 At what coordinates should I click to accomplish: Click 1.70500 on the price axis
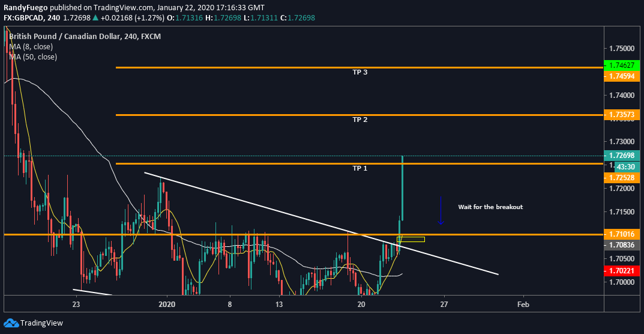pos(622,259)
